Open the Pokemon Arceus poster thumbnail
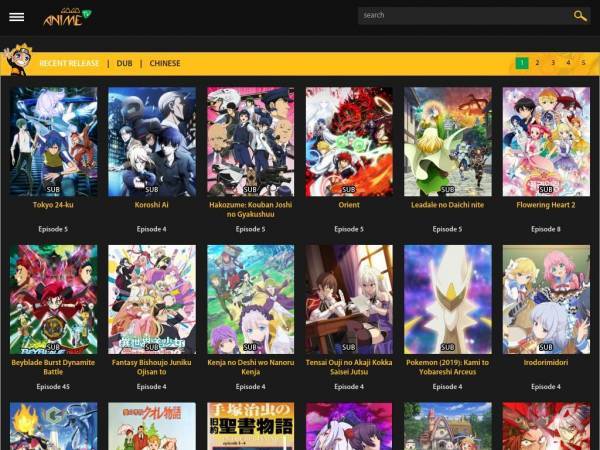The image size is (600, 450). (x=448, y=299)
